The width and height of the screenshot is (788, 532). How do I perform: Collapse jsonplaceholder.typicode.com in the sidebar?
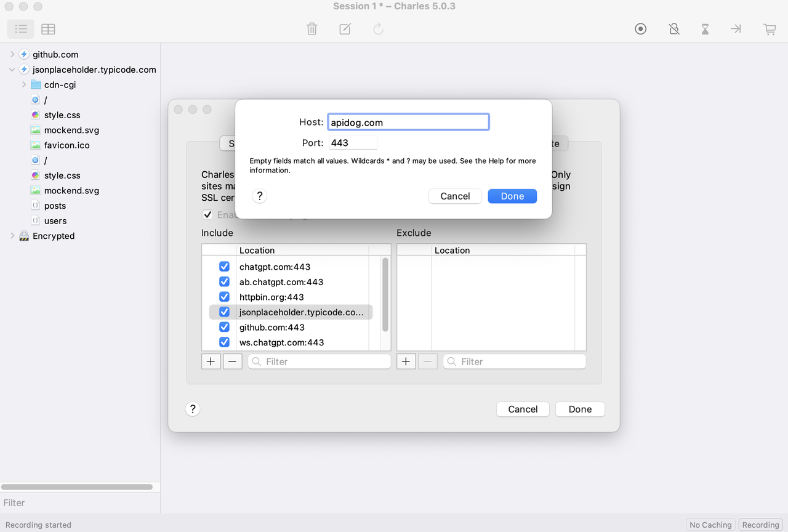12,70
